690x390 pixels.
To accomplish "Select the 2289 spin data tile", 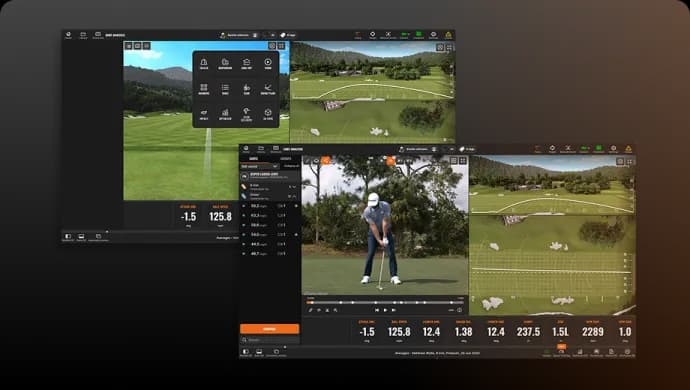I will pyautogui.click(x=593, y=331).
